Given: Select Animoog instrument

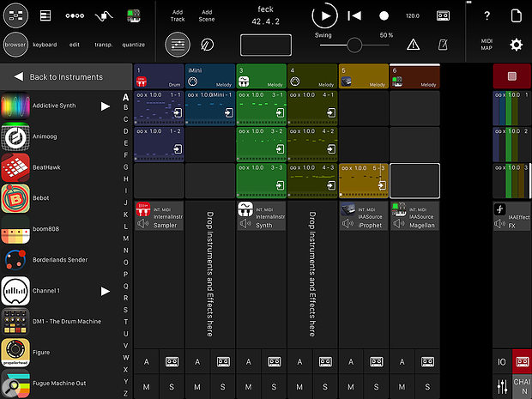Looking at the screenshot, I should coord(61,136).
